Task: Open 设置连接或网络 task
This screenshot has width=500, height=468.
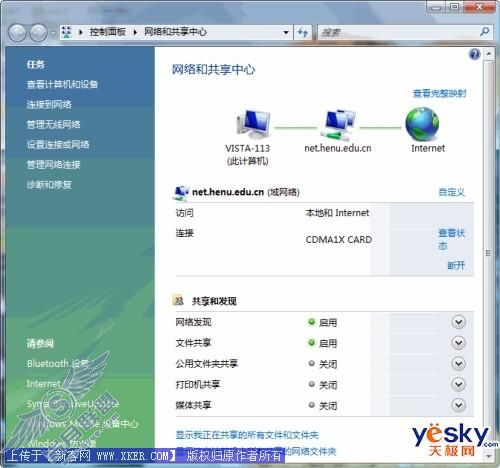Action: 58,144
